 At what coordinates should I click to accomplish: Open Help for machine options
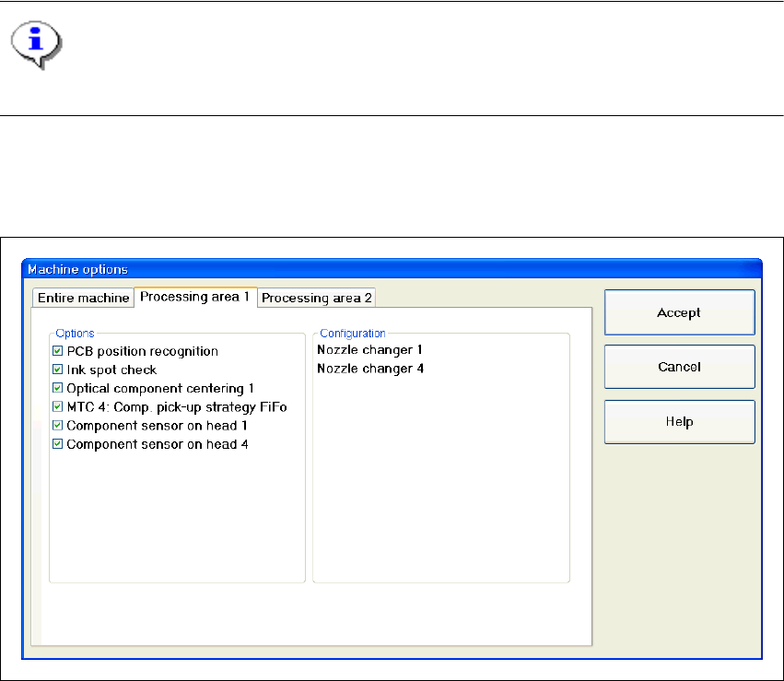[679, 422]
